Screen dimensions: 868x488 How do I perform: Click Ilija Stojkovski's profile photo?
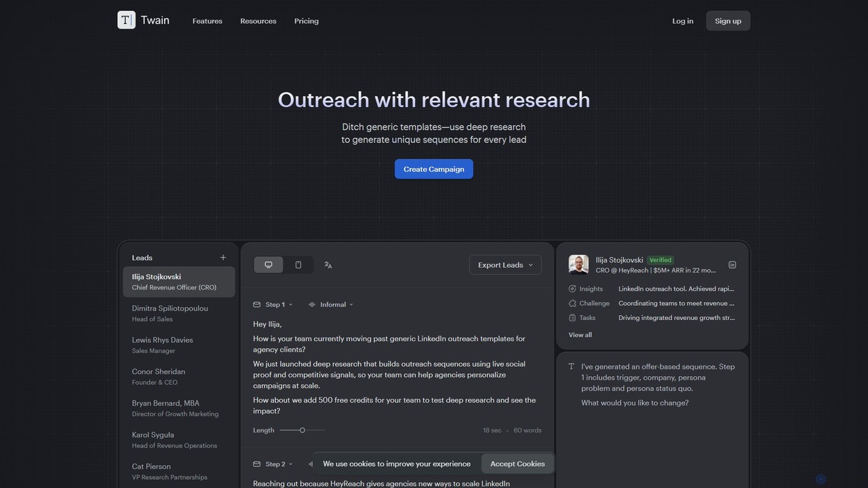(x=578, y=264)
